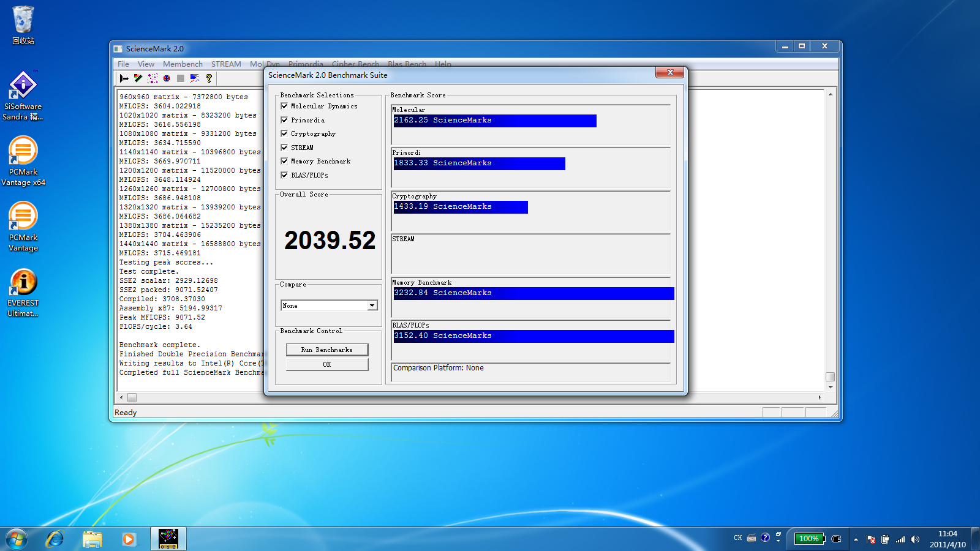The height and width of the screenshot is (551, 980).
Task: Click the run-all-benchmarks arrow toolbar icon
Action: (x=124, y=78)
